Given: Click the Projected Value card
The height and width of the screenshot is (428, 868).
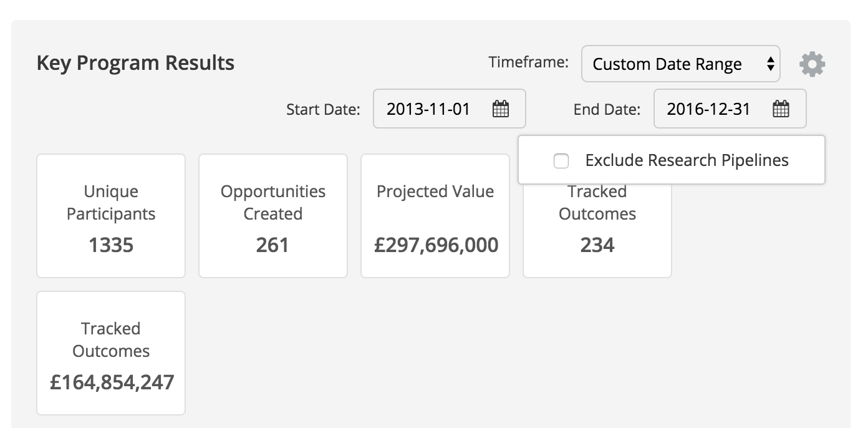Looking at the screenshot, I should [435, 216].
